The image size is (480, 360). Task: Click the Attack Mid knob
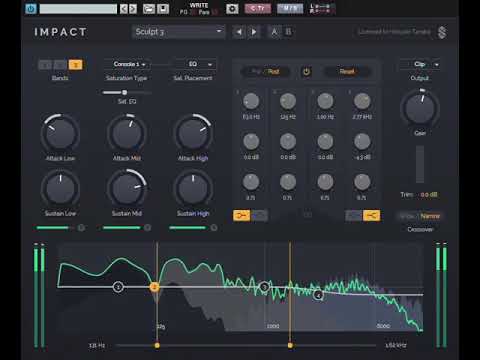[x=127, y=133]
